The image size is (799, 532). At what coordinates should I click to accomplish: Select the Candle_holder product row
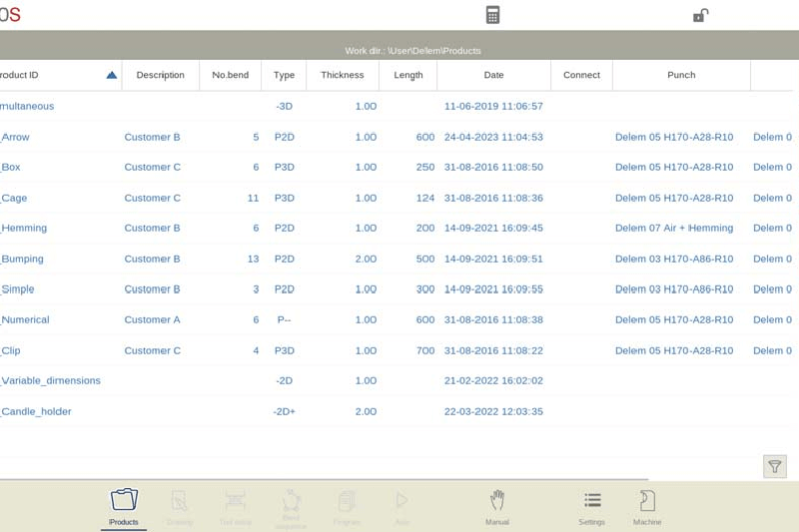pyautogui.click(x=37, y=411)
